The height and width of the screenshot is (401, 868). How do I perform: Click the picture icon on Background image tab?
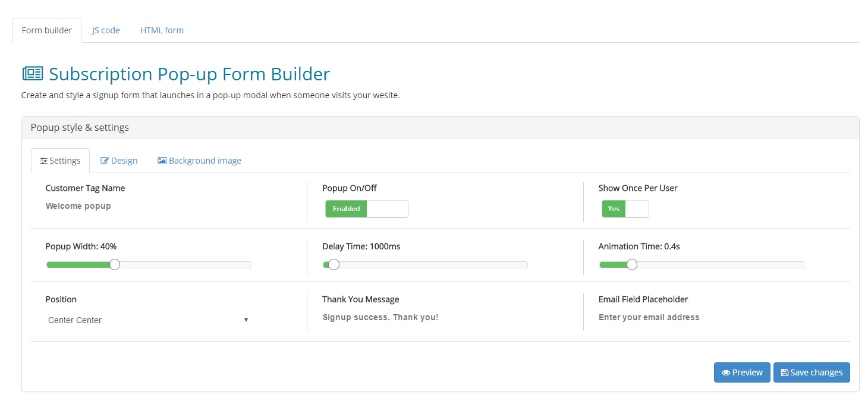(162, 161)
